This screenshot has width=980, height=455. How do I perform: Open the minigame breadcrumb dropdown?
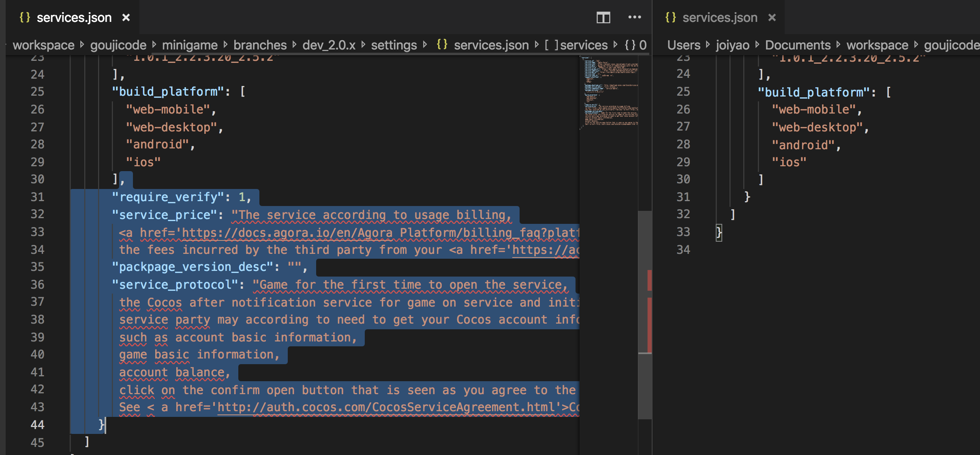[190, 45]
